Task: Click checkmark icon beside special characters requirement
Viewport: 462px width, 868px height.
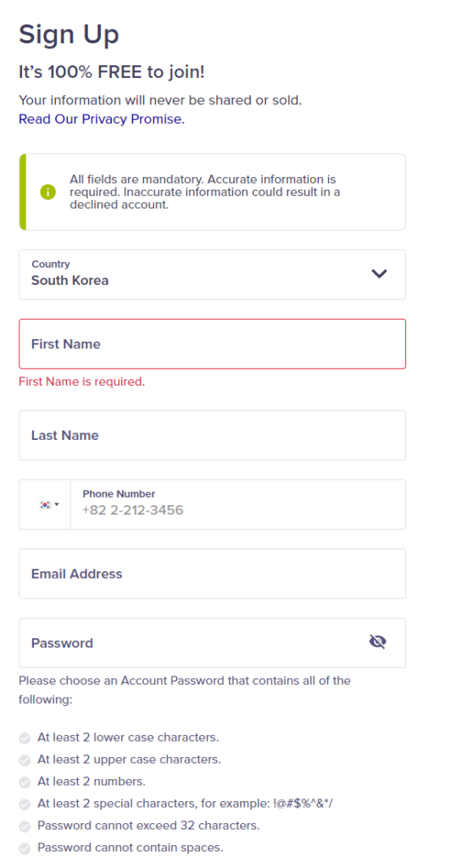Action: click(25, 805)
